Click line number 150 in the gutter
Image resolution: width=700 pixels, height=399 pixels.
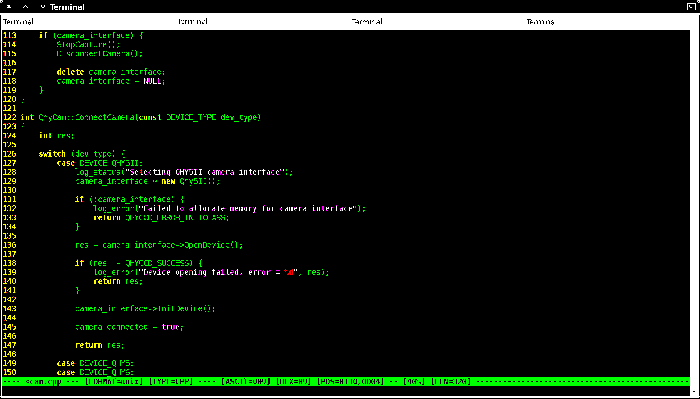[9, 372]
